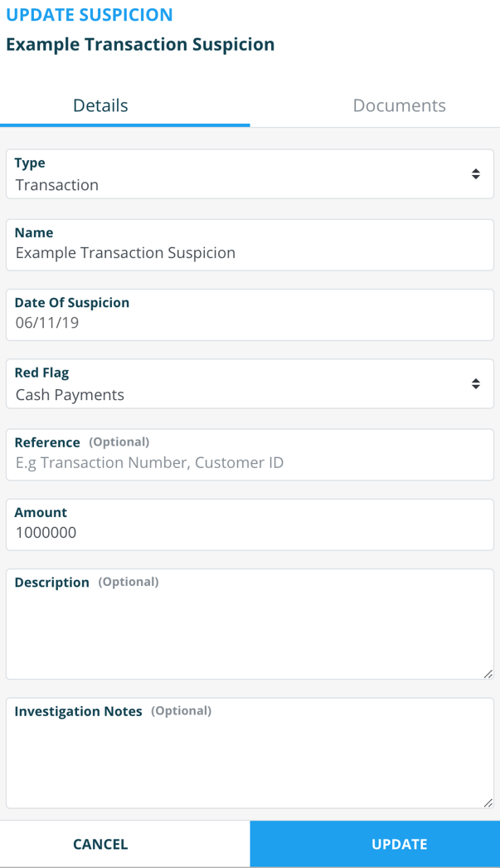Click the Type dropdown arrow icon
The width and height of the screenshot is (500, 868).
point(475,174)
